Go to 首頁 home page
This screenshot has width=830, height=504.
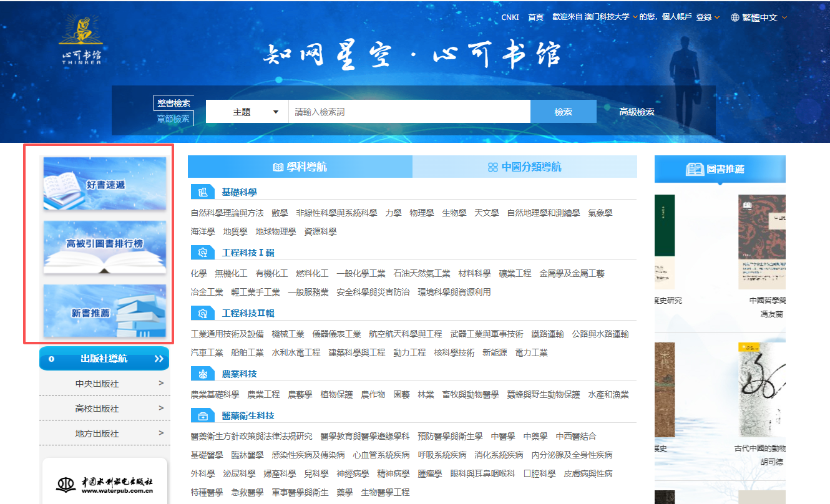(x=536, y=17)
